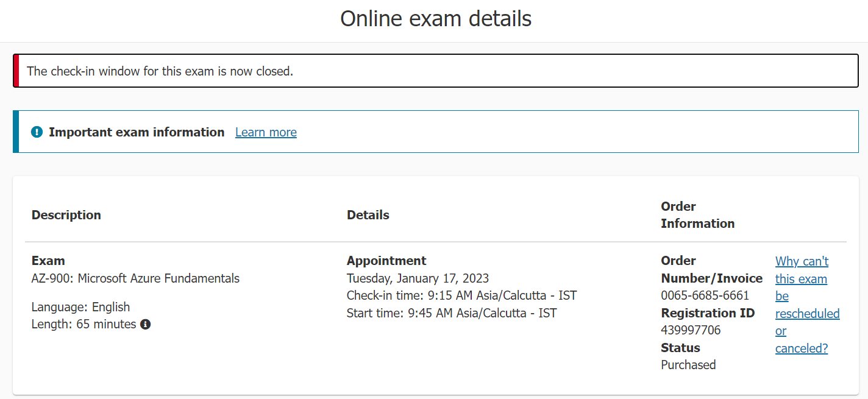Click the Description column header
This screenshot has height=399, width=868.
click(66, 215)
